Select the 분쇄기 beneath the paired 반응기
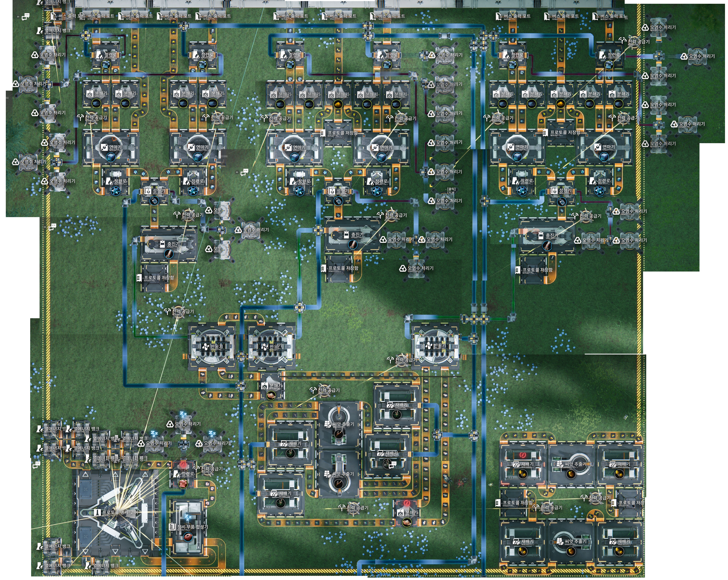 click(x=272, y=386)
